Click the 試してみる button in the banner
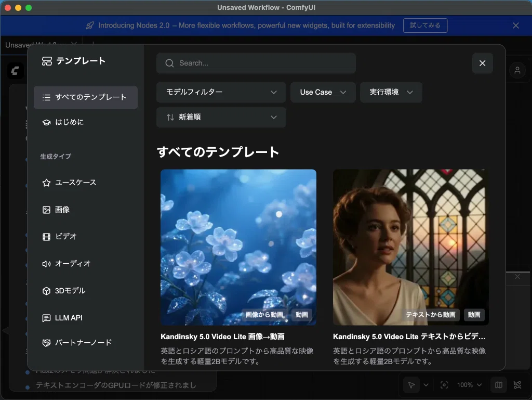The height and width of the screenshot is (400, 532). point(425,25)
